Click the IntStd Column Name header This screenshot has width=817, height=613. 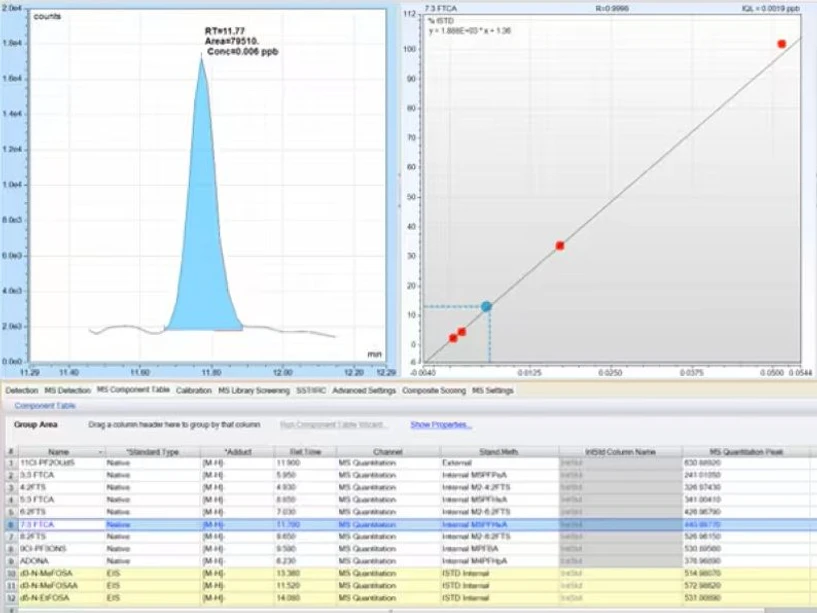click(x=620, y=452)
